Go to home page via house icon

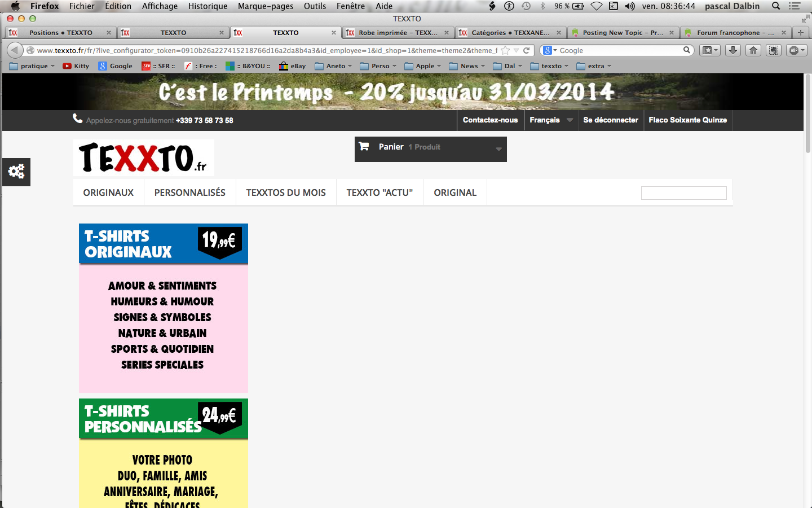pos(753,50)
